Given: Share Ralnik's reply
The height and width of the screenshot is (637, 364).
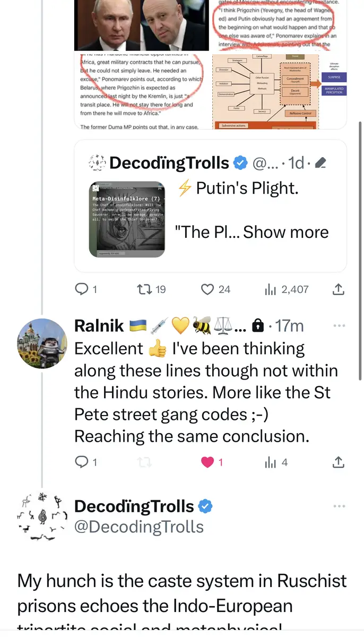Looking at the screenshot, I should point(338,462).
